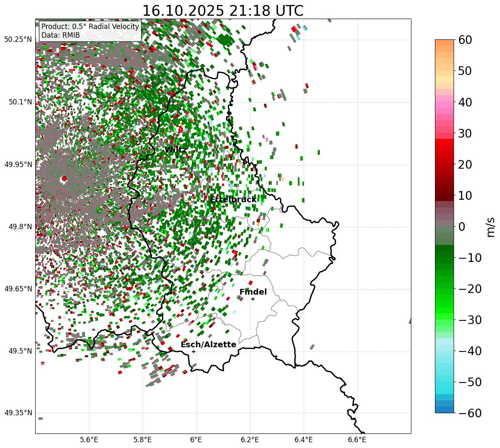Click the 49.35°N latitude tick label
This screenshot has height=448, width=500.
coord(18,413)
